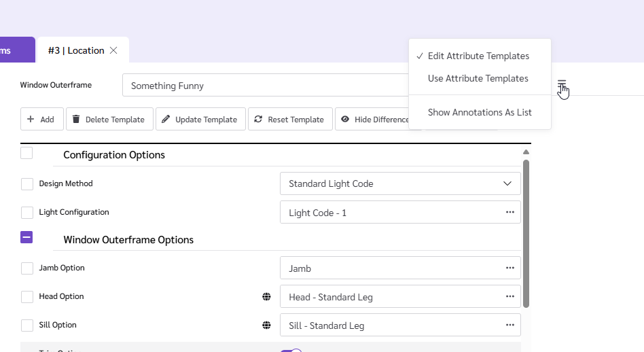Open ellipsis for Jamb Option field
The image size is (644, 352).
point(509,268)
